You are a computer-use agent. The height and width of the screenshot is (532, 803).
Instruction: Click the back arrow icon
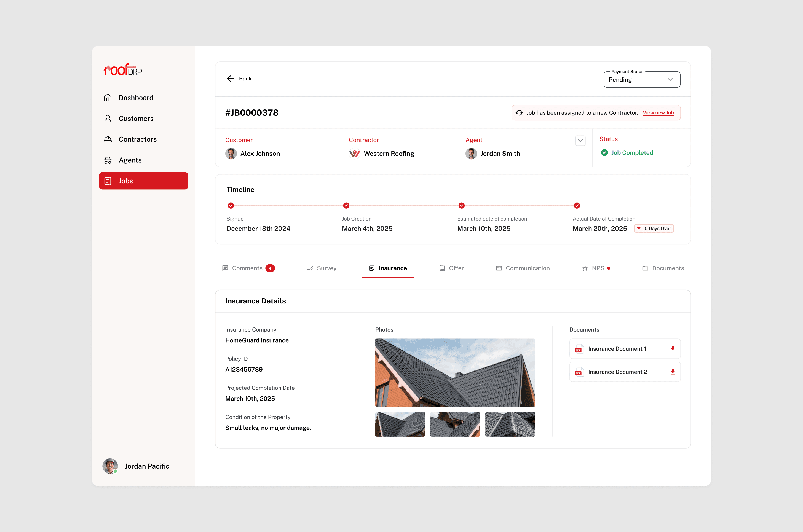tap(231, 79)
